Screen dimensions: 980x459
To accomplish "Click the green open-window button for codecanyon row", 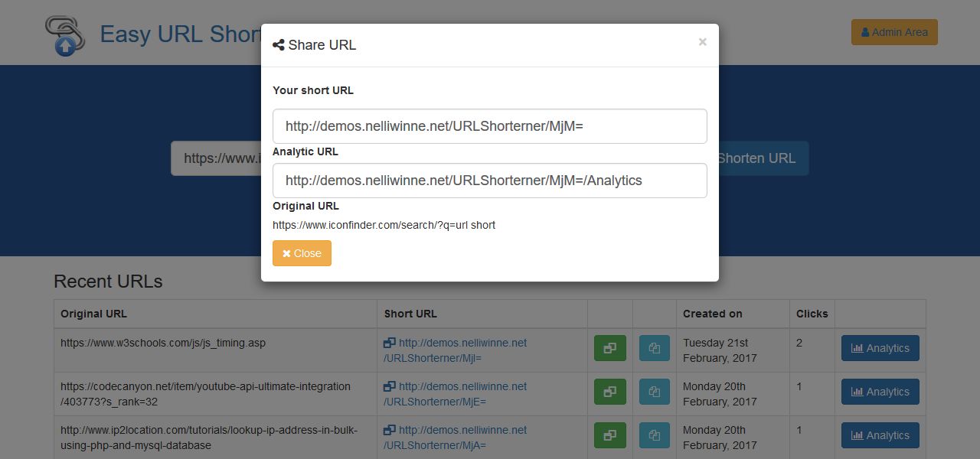I will pyautogui.click(x=609, y=392).
